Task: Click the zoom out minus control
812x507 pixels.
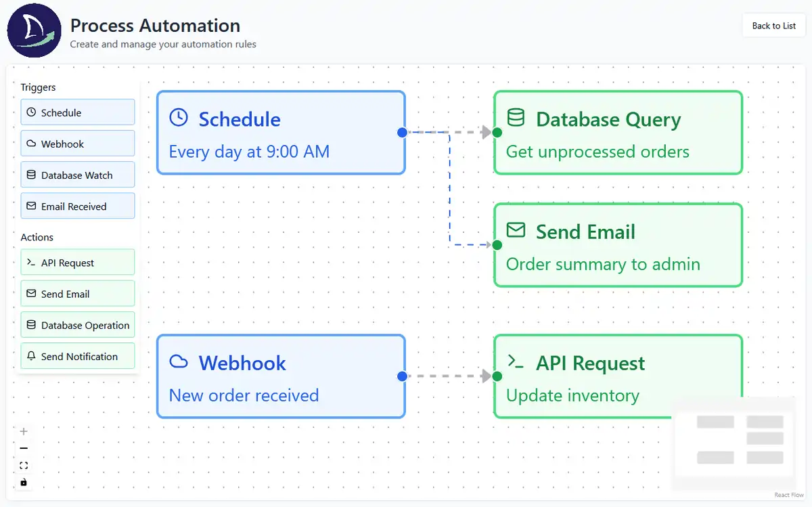Action: tap(24, 448)
